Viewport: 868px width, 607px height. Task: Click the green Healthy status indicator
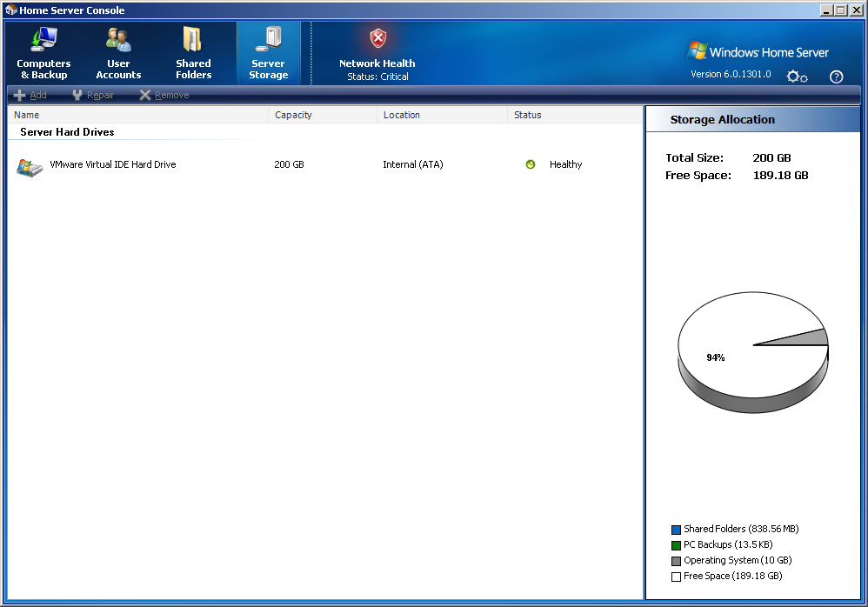point(531,164)
